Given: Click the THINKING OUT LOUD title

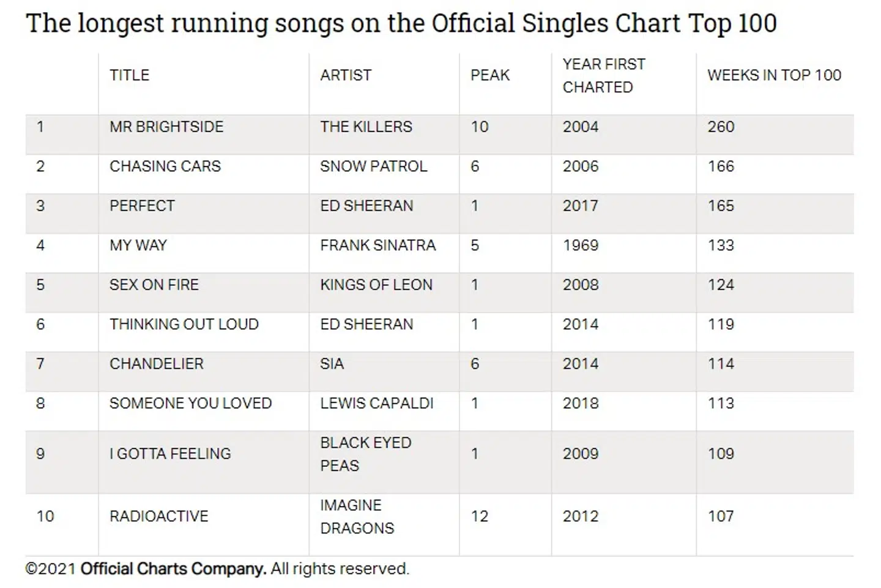Looking at the screenshot, I should (184, 324).
